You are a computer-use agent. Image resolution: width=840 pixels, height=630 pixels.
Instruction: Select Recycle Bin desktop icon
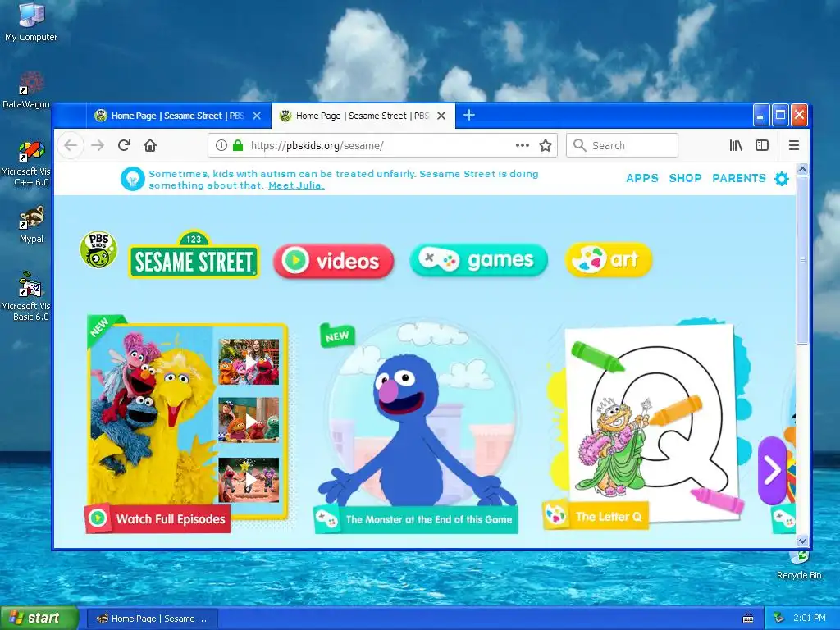[799, 567]
